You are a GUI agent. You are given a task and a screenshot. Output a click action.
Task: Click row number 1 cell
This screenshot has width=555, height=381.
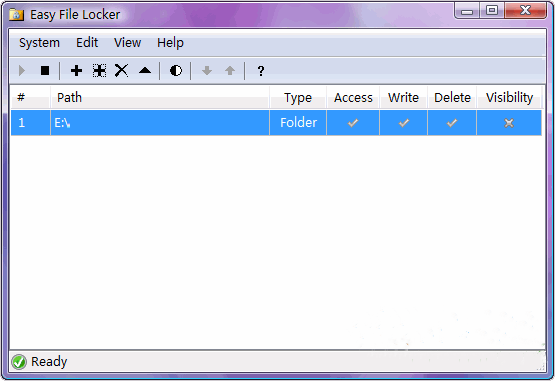[x=30, y=123]
